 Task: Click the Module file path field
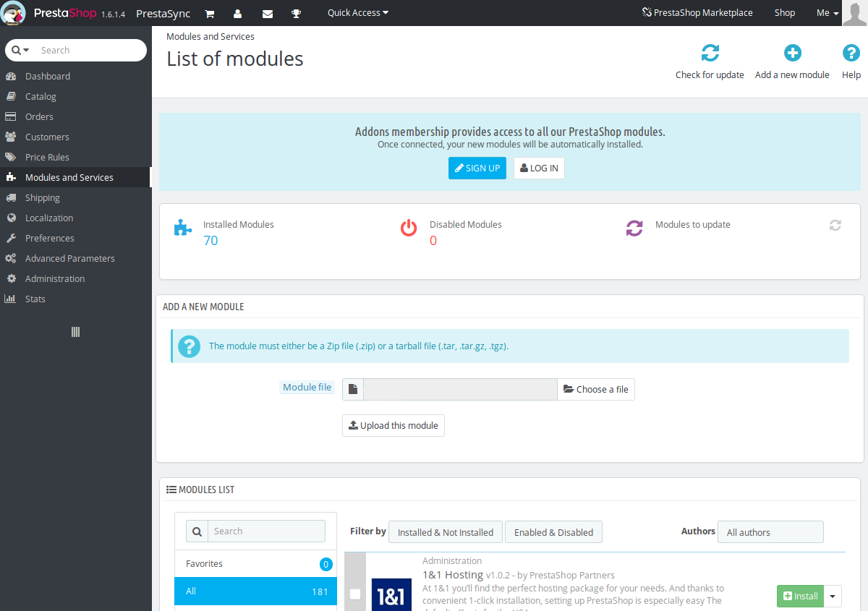coord(460,390)
